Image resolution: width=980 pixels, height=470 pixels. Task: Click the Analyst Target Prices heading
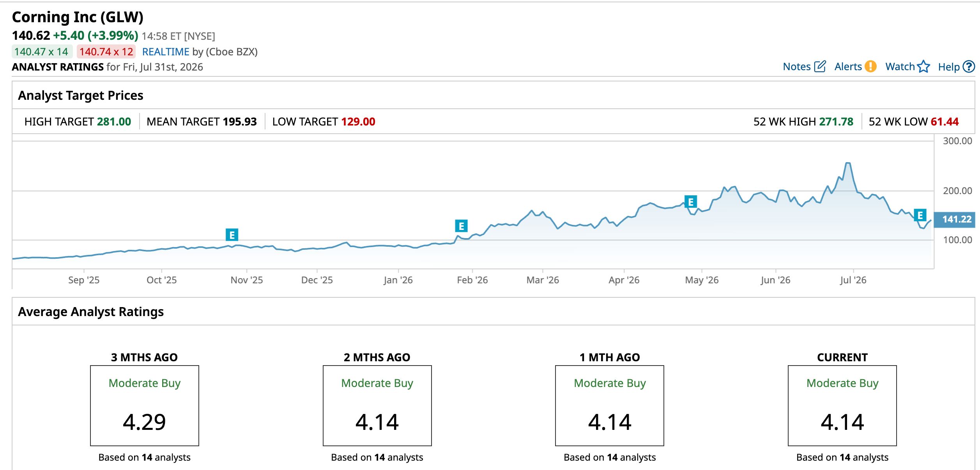click(81, 95)
